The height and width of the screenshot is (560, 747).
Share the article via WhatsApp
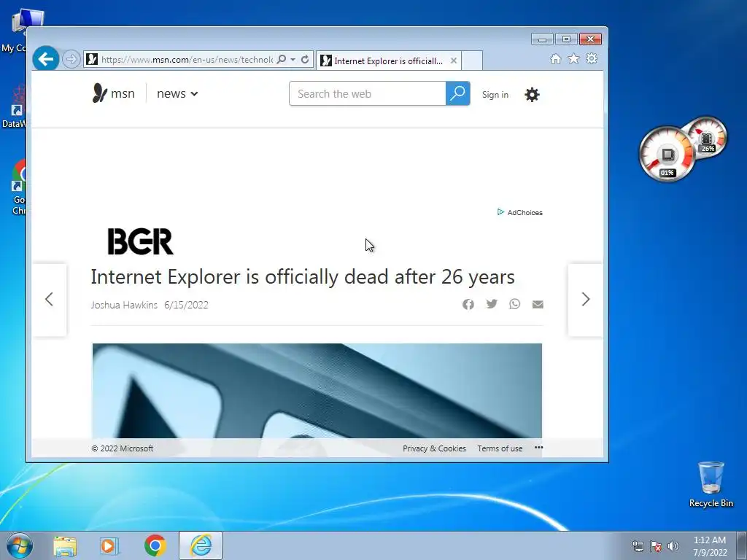(514, 304)
